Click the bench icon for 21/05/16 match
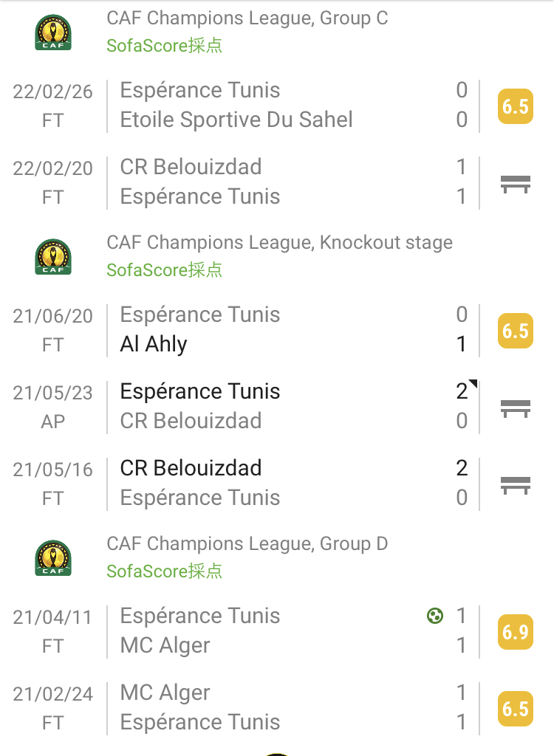This screenshot has width=554, height=756. (516, 486)
